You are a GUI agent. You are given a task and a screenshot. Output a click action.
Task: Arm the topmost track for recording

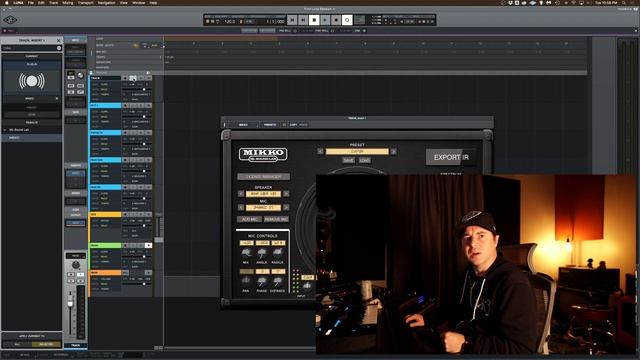point(126,78)
